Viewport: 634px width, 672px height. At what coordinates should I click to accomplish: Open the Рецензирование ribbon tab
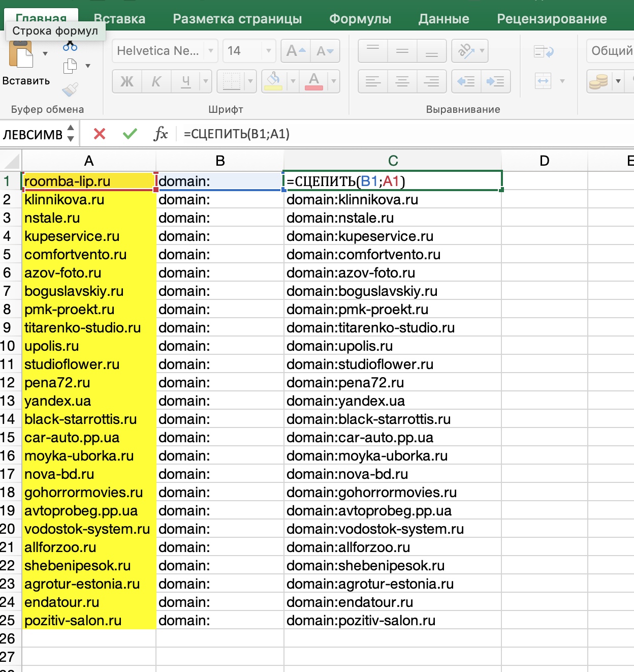point(552,19)
